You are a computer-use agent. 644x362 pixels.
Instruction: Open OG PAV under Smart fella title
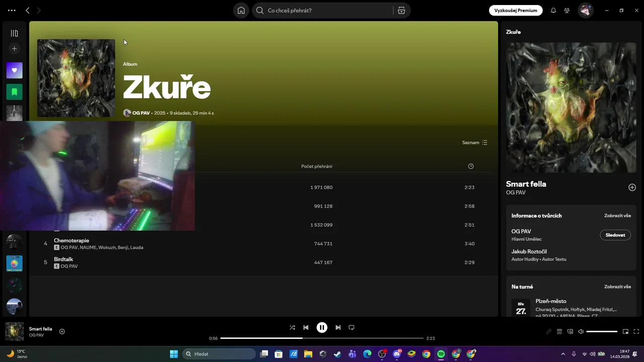516,193
